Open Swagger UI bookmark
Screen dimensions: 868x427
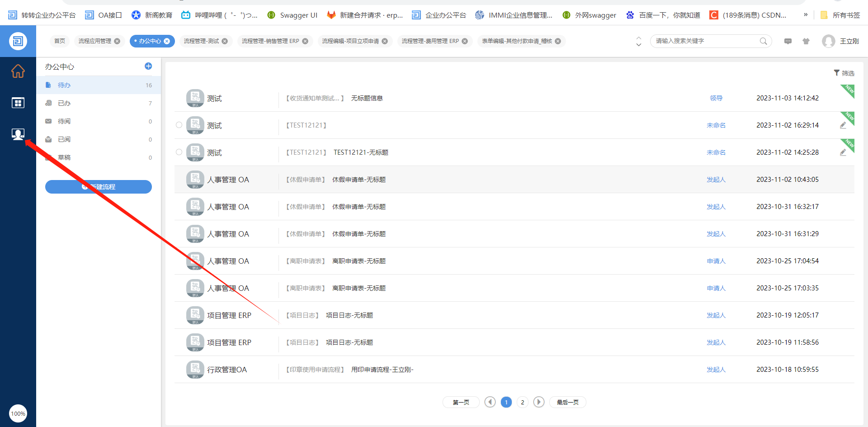click(x=292, y=15)
